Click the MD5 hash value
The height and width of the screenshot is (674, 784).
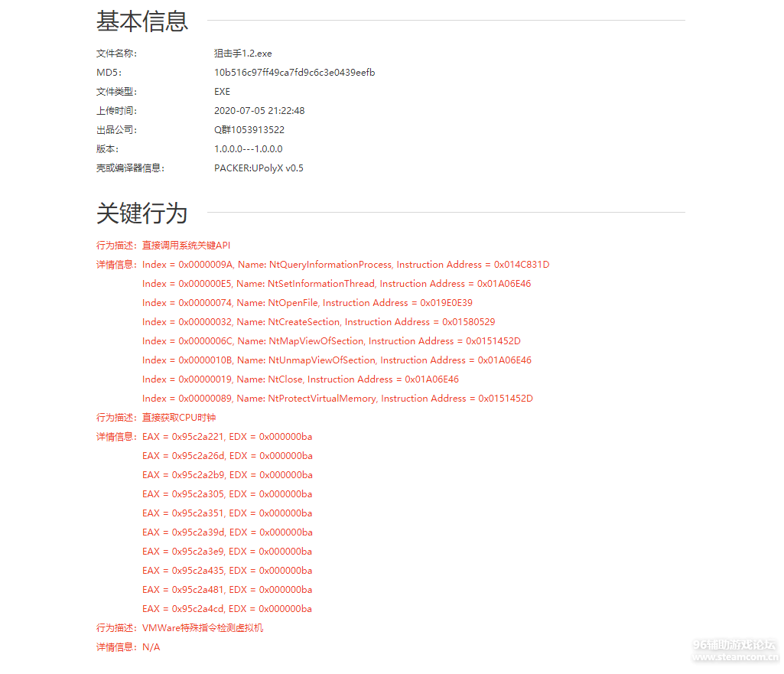(294, 73)
